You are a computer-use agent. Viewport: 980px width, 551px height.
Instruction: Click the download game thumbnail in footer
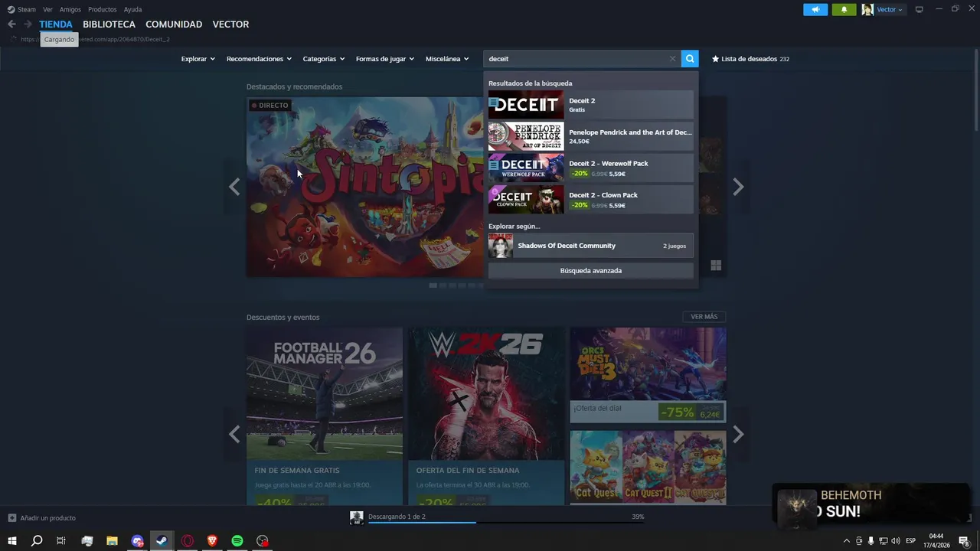click(356, 518)
